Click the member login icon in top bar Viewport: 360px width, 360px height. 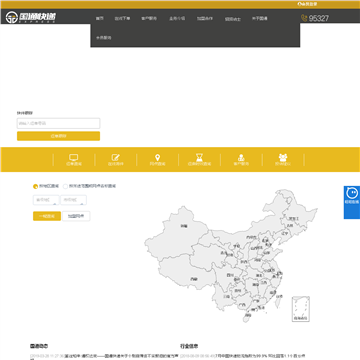[x=300, y=4]
